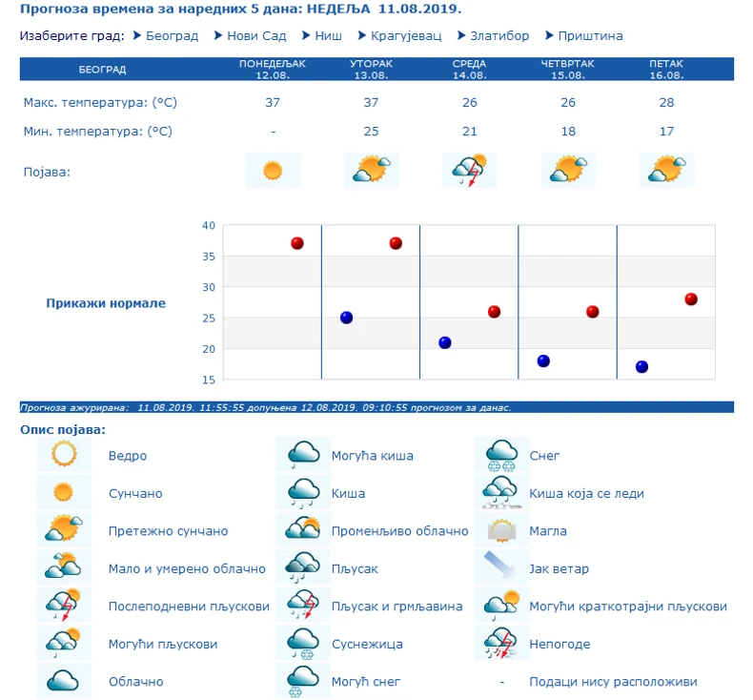Screen dimensions: 753x700
Task: Click the forecast title heading with date 11.08.2019.
Action: pos(240,10)
